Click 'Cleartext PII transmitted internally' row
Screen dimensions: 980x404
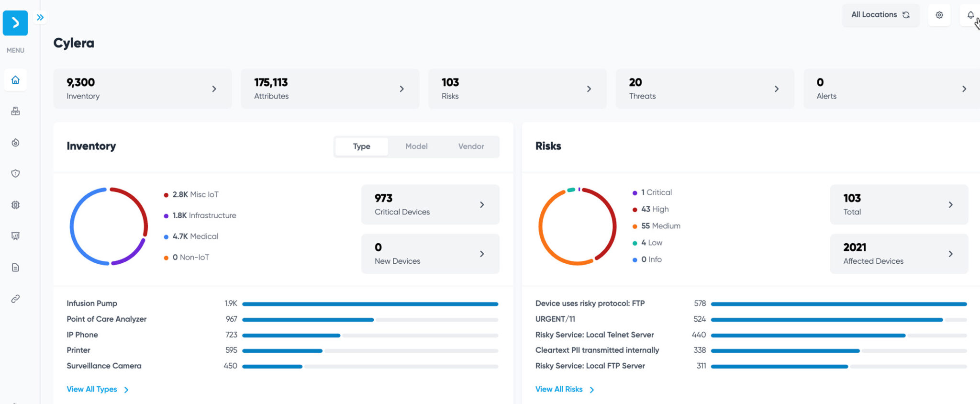point(751,350)
